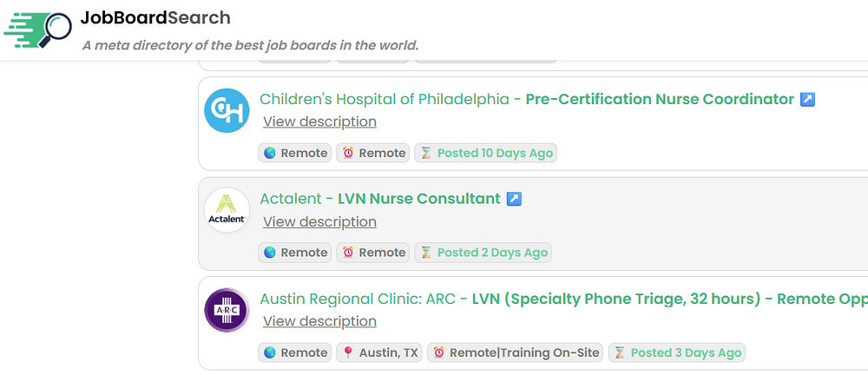Screen dimensions: 868x375
Task: Click the Austin Regional Clinic ARC logo
Action: tap(227, 310)
